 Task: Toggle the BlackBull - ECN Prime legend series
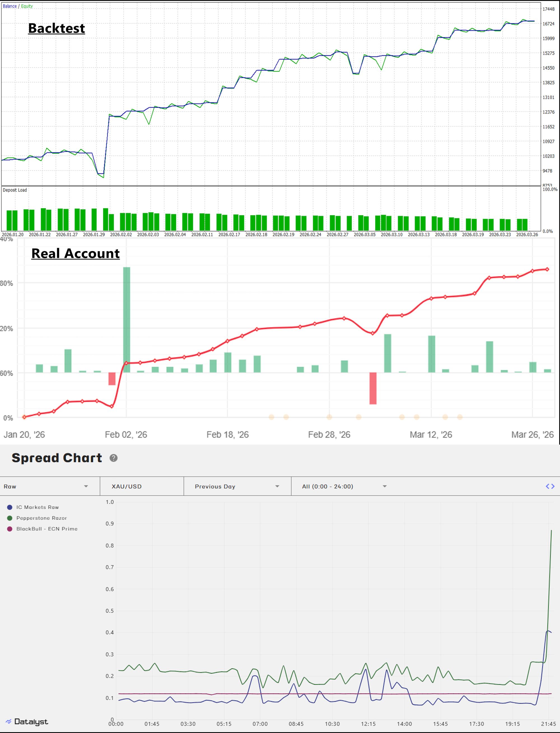(x=47, y=529)
